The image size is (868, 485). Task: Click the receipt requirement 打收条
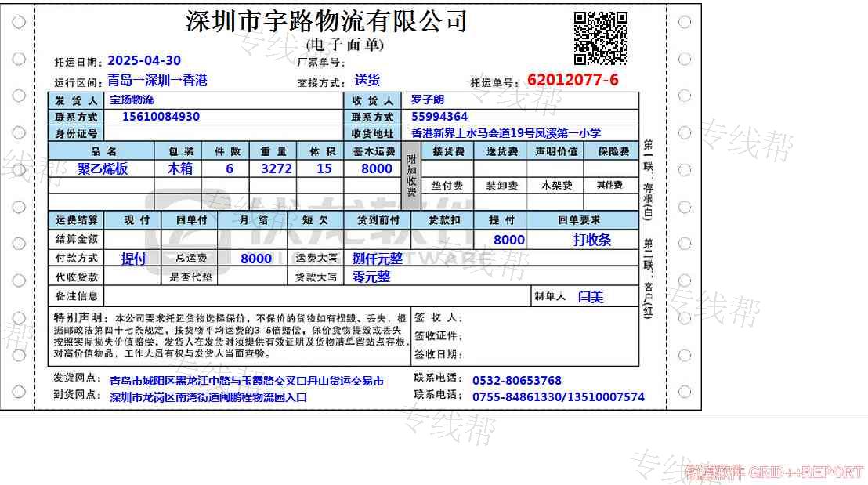point(591,241)
